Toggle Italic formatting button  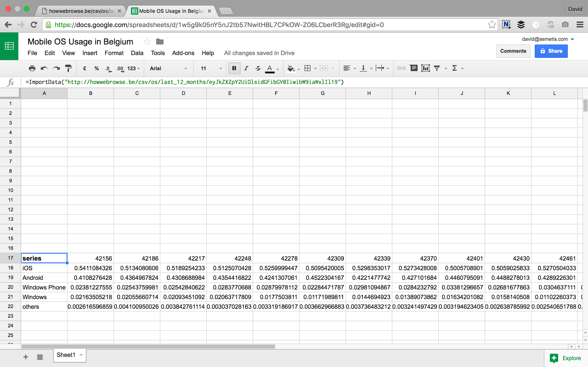coord(246,68)
